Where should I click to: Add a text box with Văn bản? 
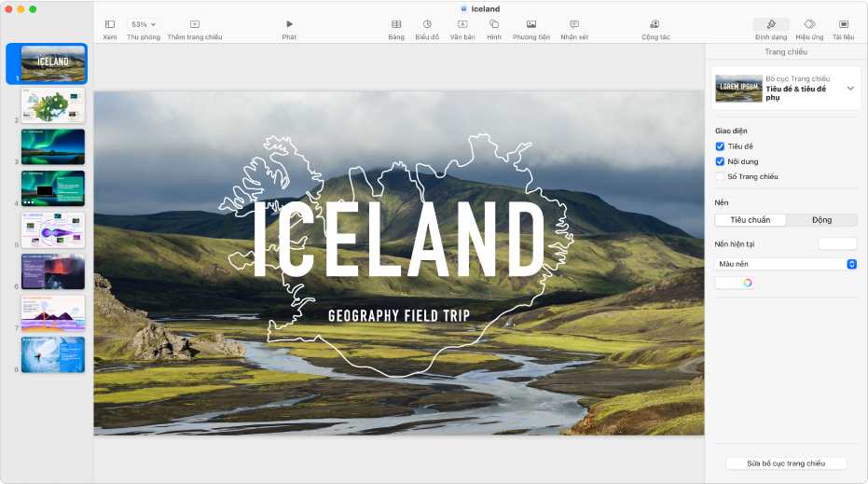coord(462,24)
